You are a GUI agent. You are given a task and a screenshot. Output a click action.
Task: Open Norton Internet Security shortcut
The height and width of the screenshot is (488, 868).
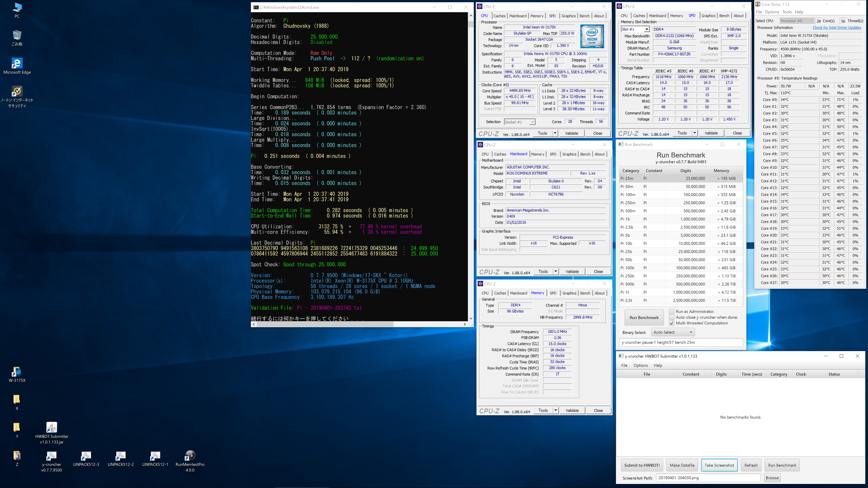(17, 97)
